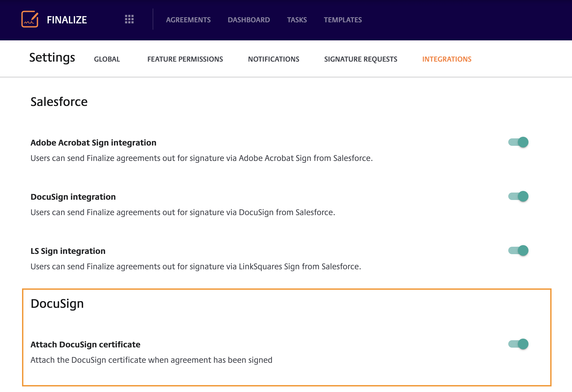Viewport: 572px width, 392px height.
Task: Click the FINALIZE brand name
Action: (67, 20)
